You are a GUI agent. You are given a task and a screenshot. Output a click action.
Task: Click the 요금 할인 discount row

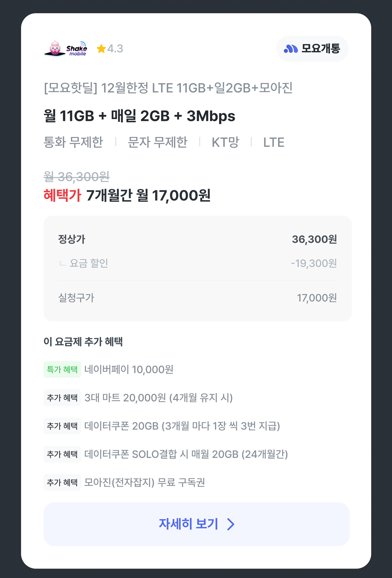click(x=197, y=263)
